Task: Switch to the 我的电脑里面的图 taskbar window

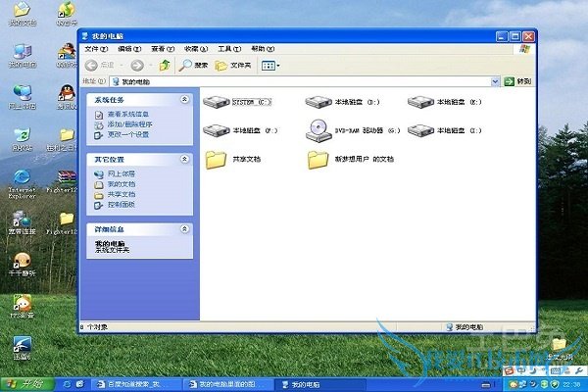Action: coord(227,384)
